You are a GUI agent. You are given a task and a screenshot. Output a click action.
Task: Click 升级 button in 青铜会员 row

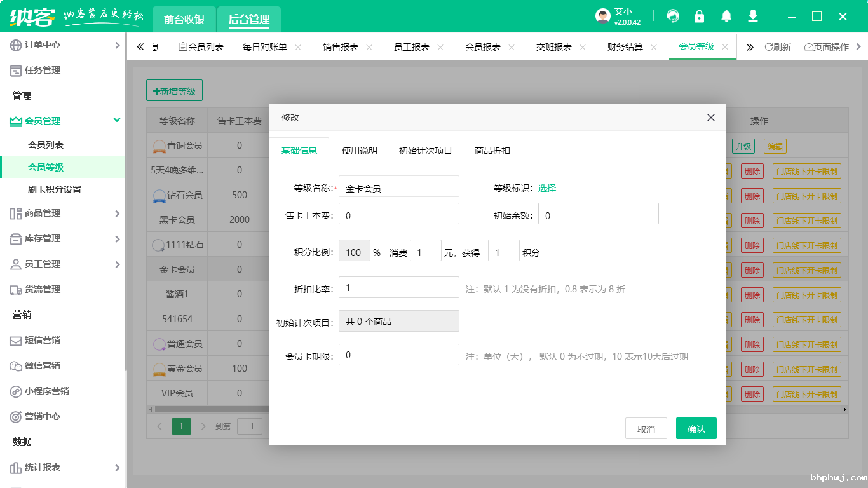coord(743,146)
